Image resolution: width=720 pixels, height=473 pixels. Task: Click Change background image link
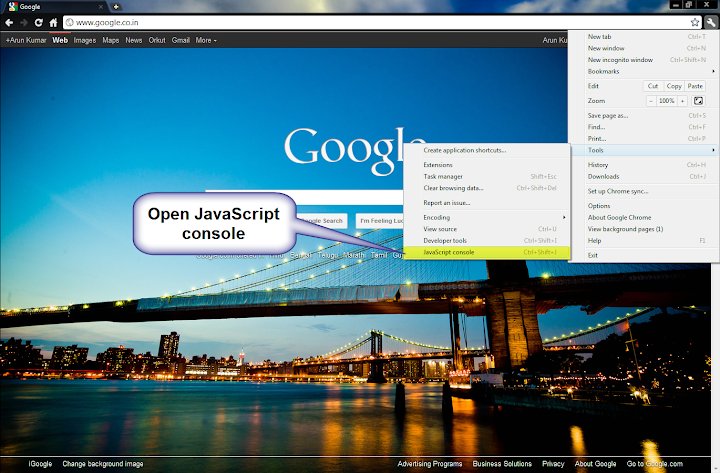coord(103,464)
